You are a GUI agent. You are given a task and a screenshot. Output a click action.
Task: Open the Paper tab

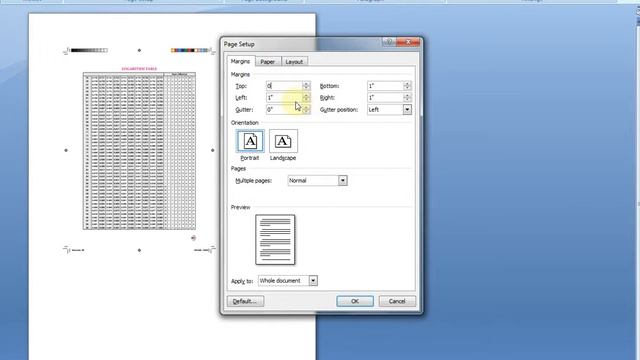[268, 62]
